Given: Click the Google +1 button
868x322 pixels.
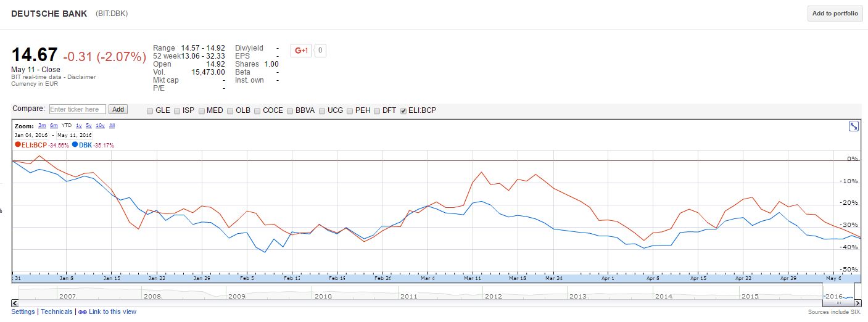Looking at the screenshot, I should (x=301, y=51).
